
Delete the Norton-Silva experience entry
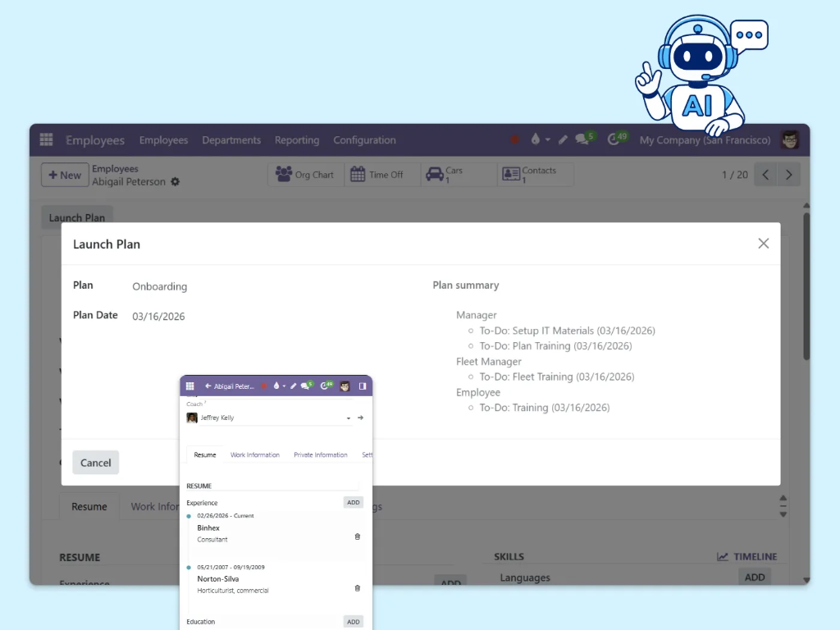(357, 588)
